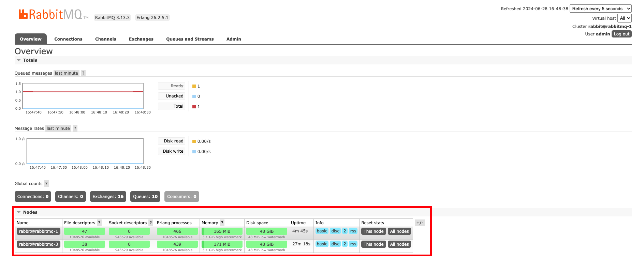
Task: Click the RabbitMQ logo
Action: pyautogui.click(x=54, y=14)
